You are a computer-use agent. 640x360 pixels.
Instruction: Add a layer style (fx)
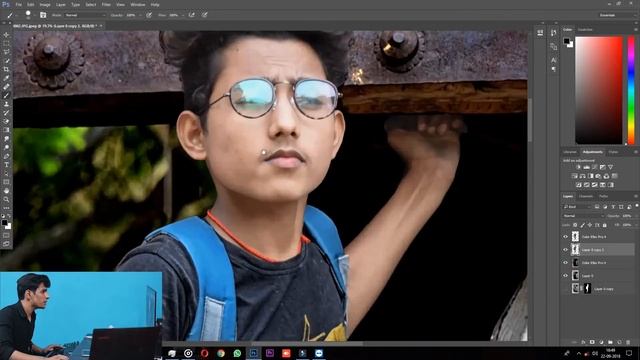(583, 342)
